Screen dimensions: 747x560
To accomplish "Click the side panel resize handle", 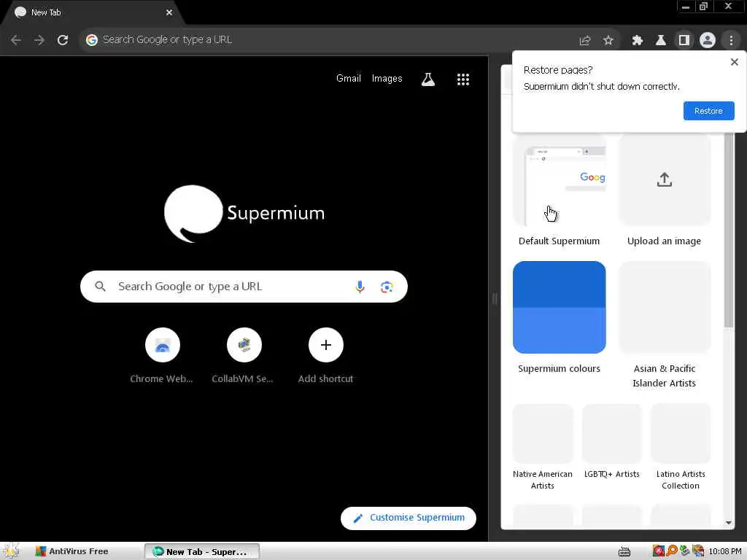I will click(x=495, y=298).
